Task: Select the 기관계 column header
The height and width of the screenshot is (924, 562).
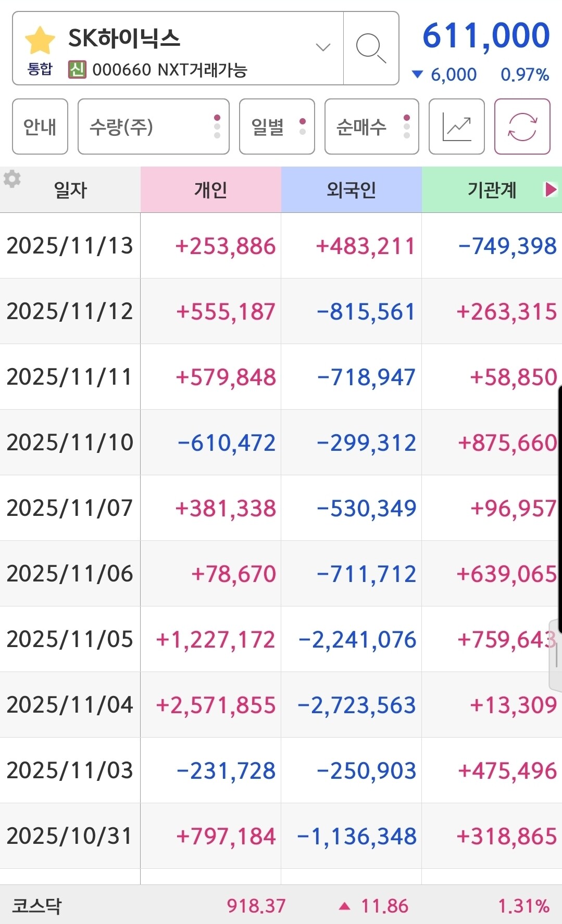Action: coord(491,189)
